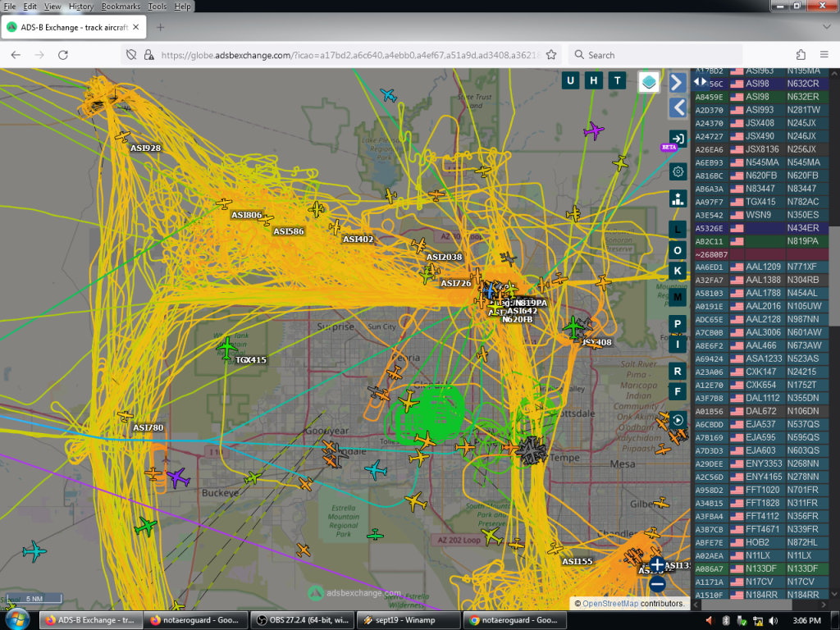Toggle the R map button

(x=677, y=372)
